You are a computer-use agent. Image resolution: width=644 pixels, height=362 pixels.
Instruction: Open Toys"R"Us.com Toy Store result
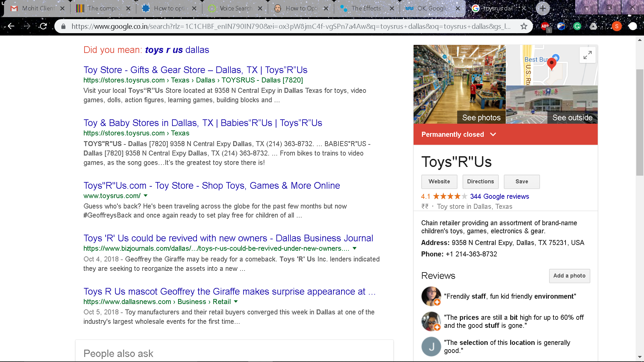point(212,186)
